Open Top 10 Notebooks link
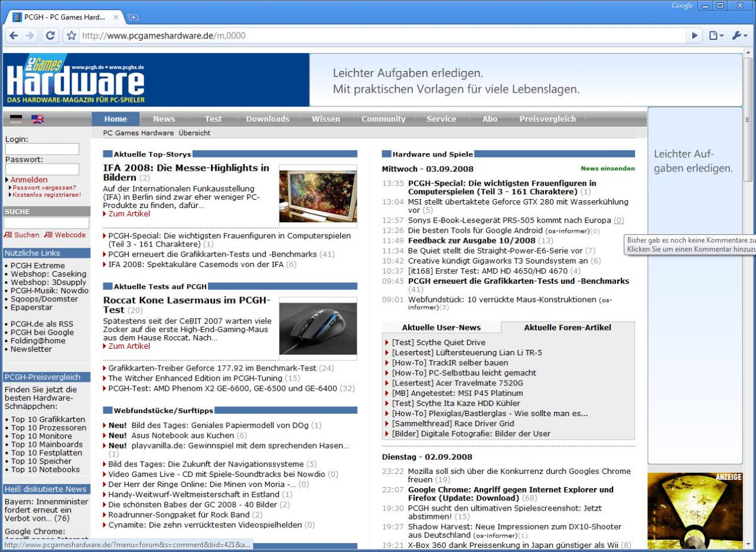Image resolution: width=756 pixels, height=552 pixels. [45, 469]
